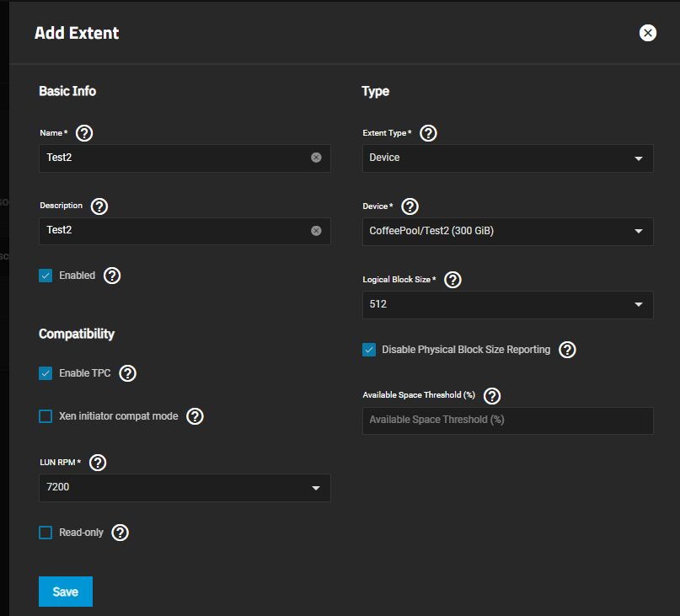The width and height of the screenshot is (680, 616).
Task: Show help for Xen initiator compat mode
Action: [x=195, y=416]
